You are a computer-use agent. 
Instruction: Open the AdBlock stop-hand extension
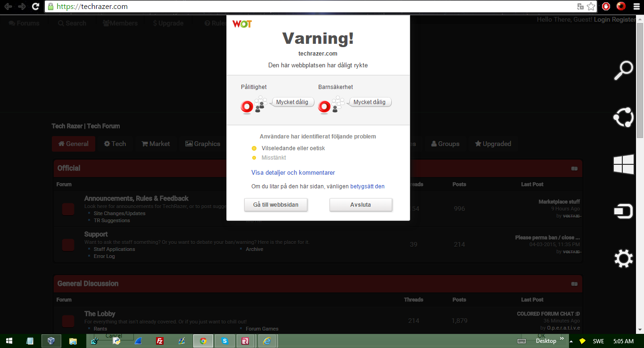[606, 7]
